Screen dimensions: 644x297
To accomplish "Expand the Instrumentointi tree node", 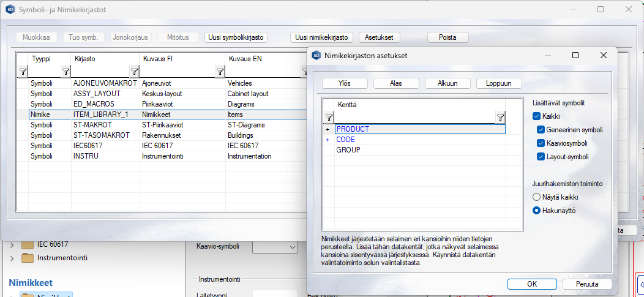I will 12,258.
